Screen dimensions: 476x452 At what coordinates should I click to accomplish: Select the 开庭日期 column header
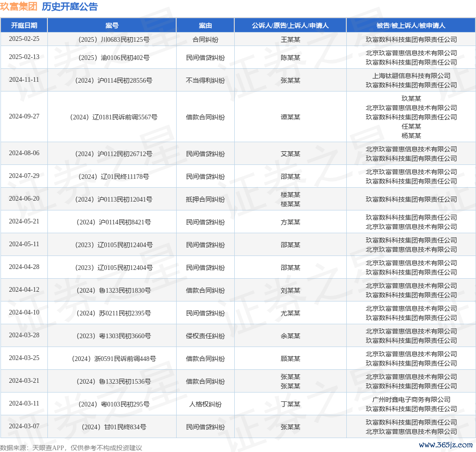pyautogui.click(x=24, y=26)
